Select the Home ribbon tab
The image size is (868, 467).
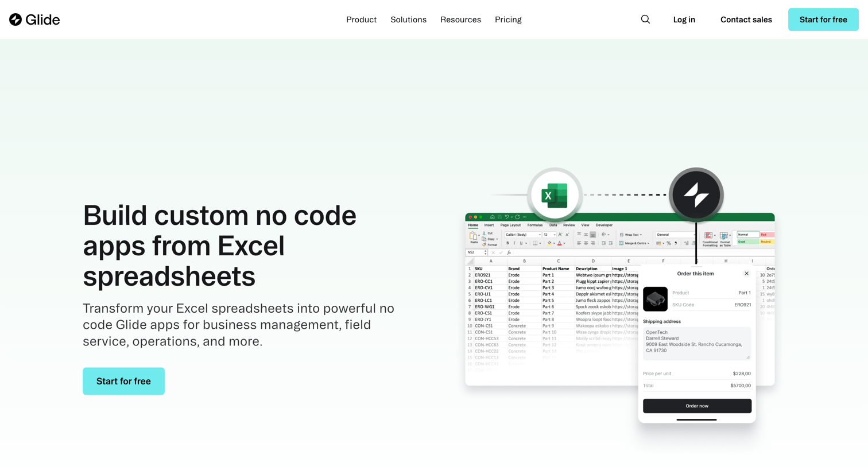coord(473,225)
